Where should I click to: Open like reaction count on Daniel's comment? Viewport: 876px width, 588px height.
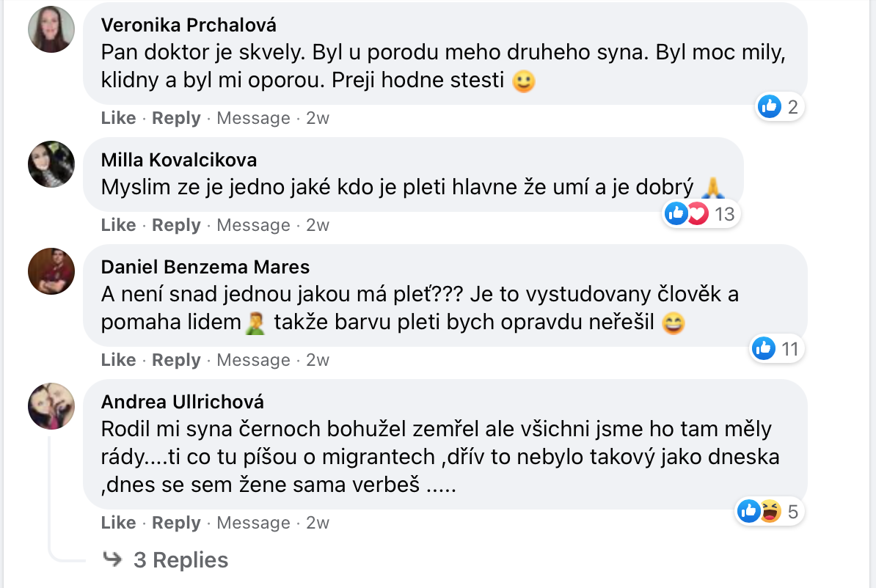(x=776, y=349)
